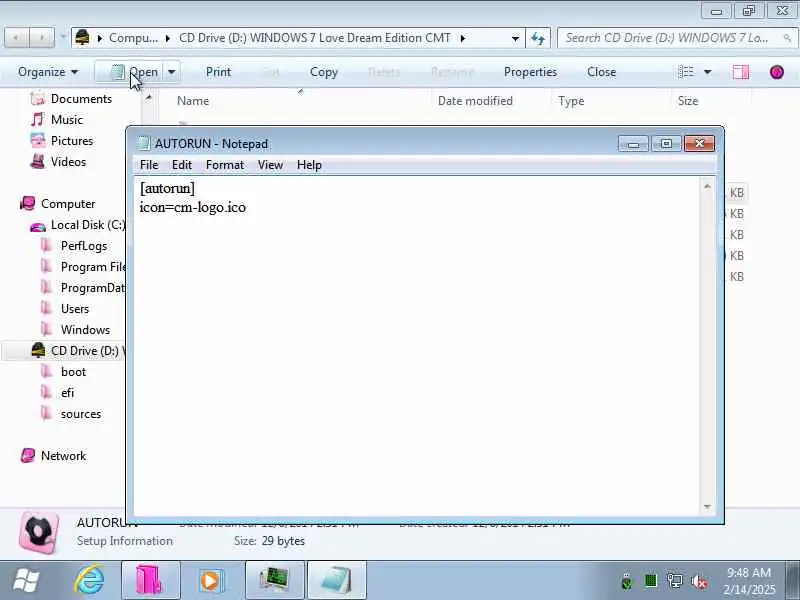Open the Notepad Format menu
800x600 pixels.
pyautogui.click(x=224, y=165)
